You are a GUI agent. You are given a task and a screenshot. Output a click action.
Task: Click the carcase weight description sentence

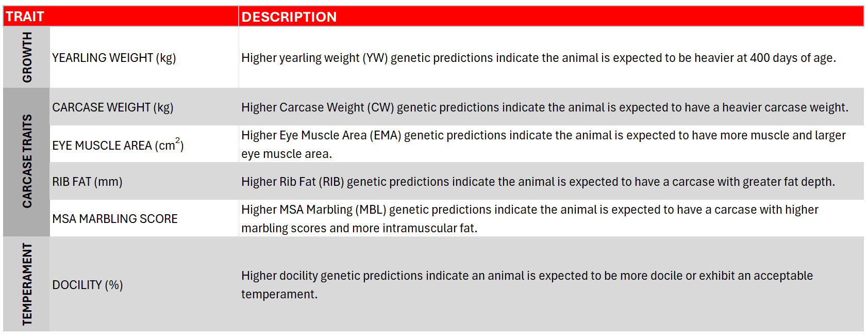(x=544, y=107)
